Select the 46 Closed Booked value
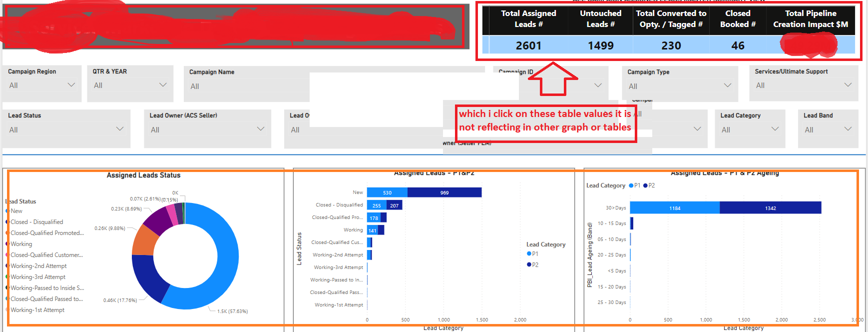868x332 pixels. click(738, 45)
